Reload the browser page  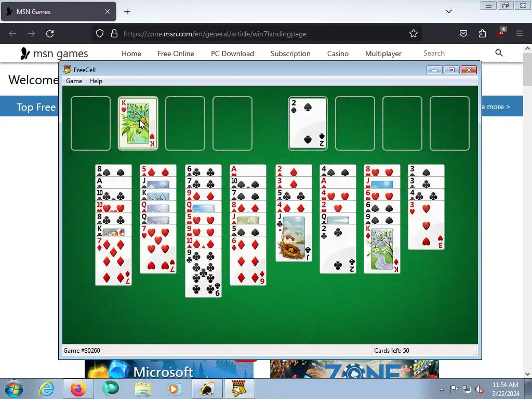pos(50,34)
